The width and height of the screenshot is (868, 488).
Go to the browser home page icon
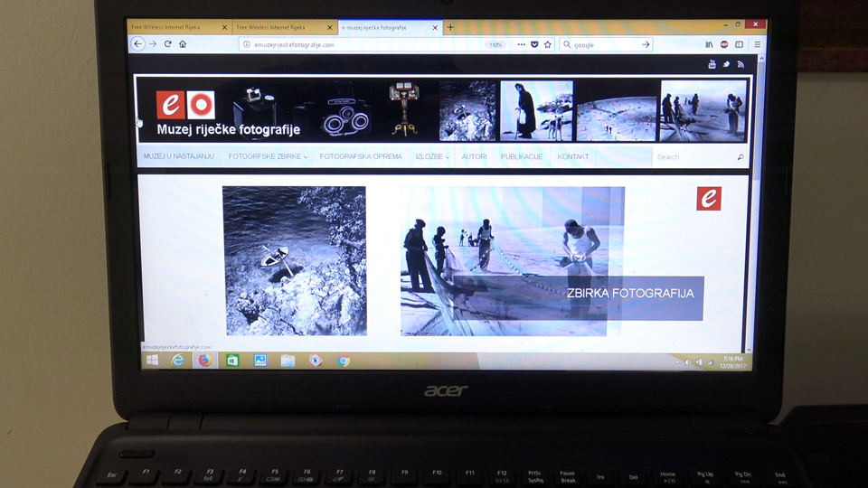(x=183, y=44)
